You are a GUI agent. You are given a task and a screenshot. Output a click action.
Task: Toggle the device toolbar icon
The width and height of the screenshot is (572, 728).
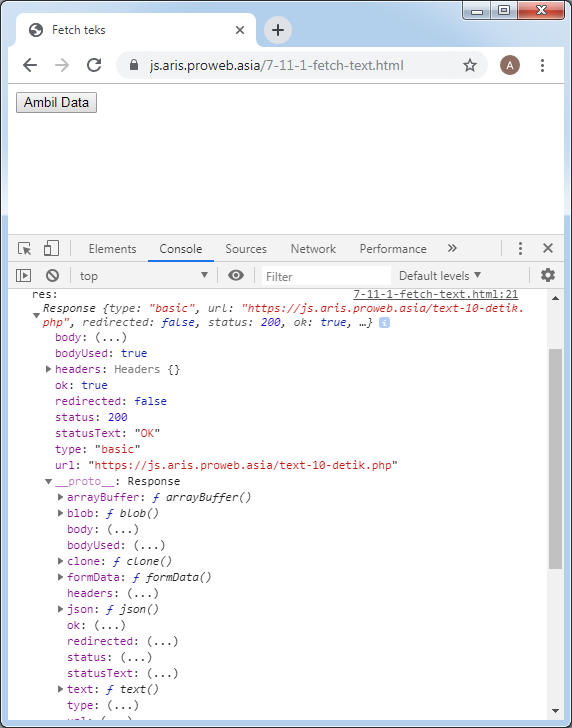coord(51,248)
